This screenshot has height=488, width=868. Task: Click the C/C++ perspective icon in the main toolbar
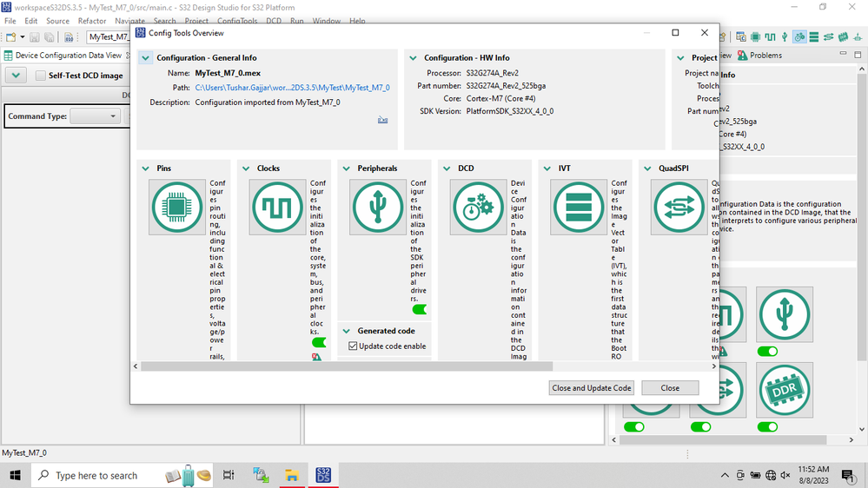coord(740,37)
